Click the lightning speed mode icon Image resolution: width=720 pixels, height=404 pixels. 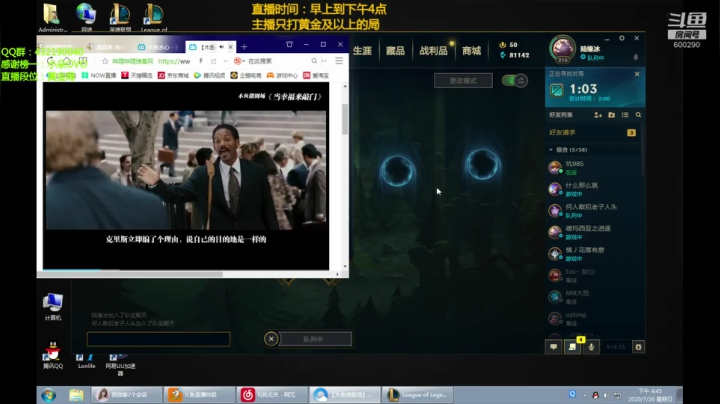pyautogui.click(x=201, y=61)
